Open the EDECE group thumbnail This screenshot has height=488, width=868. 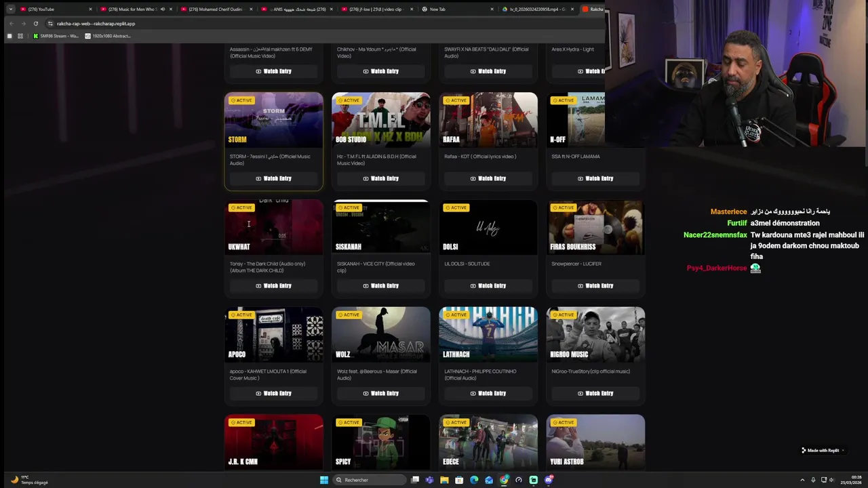(488, 442)
